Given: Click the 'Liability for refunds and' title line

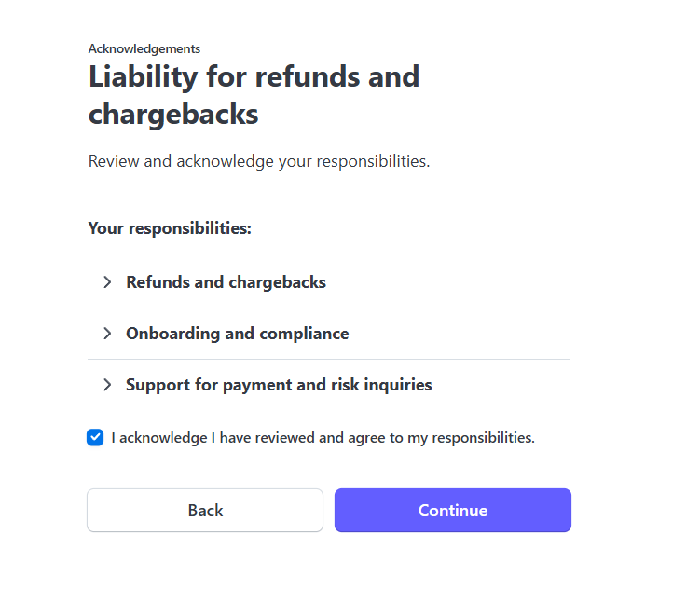Looking at the screenshot, I should (x=254, y=76).
